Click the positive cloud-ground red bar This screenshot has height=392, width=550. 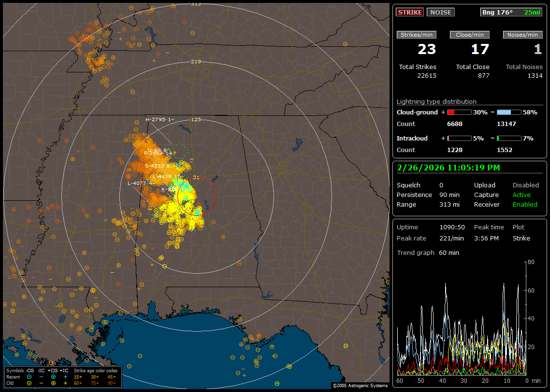(x=459, y=112)
